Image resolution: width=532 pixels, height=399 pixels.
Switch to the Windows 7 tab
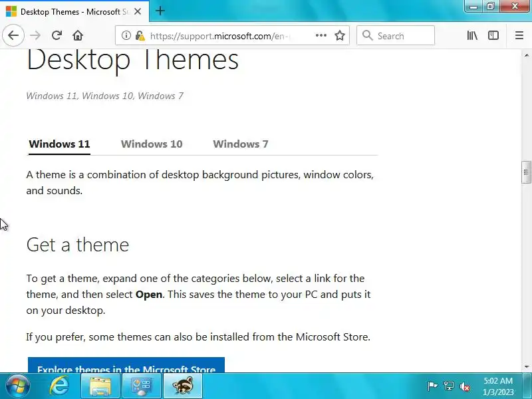point(241,144)
